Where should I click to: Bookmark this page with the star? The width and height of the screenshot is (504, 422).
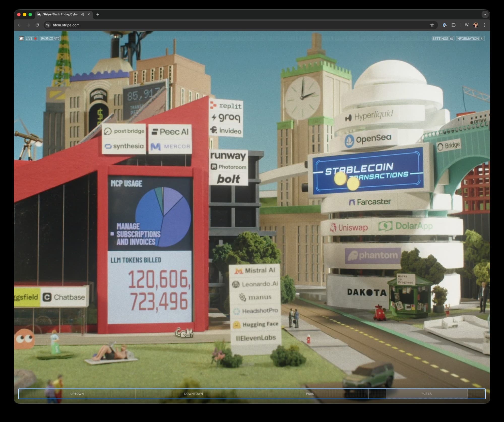click(x=432, y=25)
